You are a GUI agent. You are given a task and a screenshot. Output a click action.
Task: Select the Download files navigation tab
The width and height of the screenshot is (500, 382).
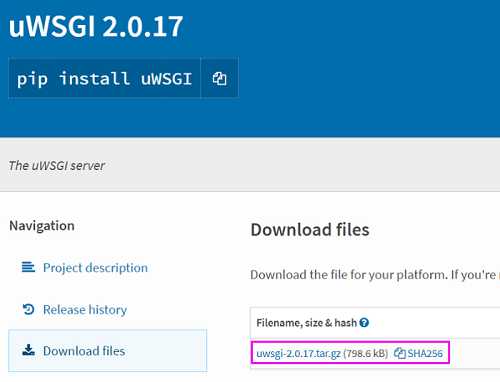pyautogui.click(x=107, y=350)
